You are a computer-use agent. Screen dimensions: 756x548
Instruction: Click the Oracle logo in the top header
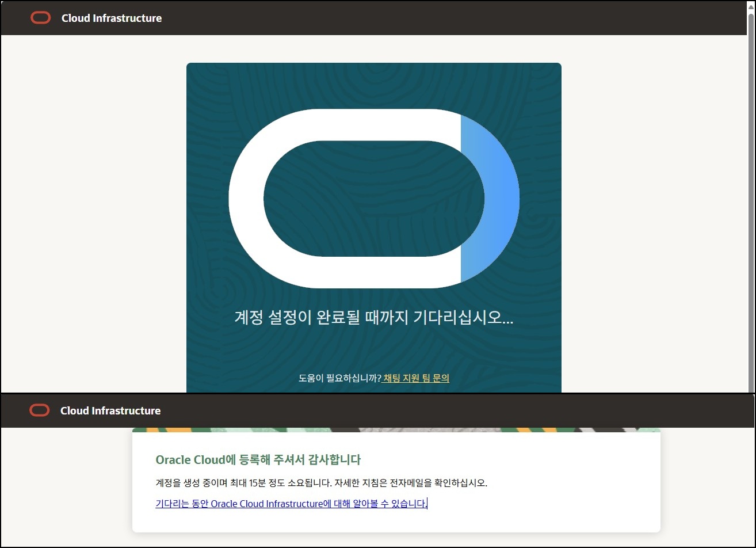[41, 18]
